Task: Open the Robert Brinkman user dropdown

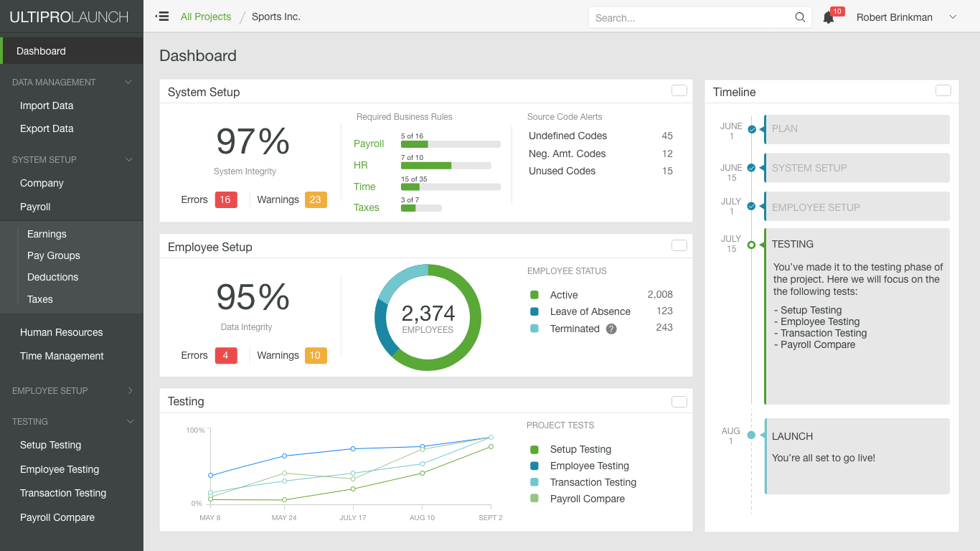Action: point(953,17)
